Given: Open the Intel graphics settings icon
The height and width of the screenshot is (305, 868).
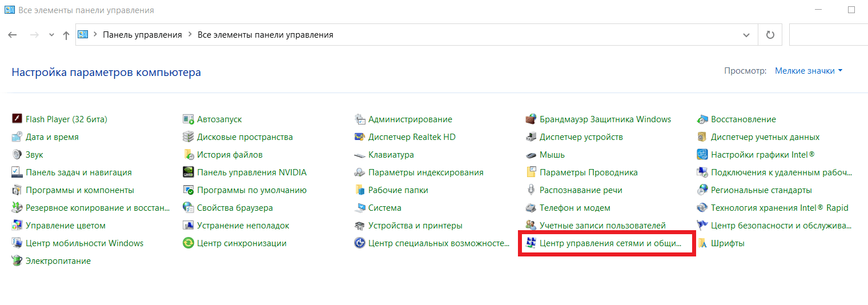Looking at the screenshot, I should pos(702,155).
